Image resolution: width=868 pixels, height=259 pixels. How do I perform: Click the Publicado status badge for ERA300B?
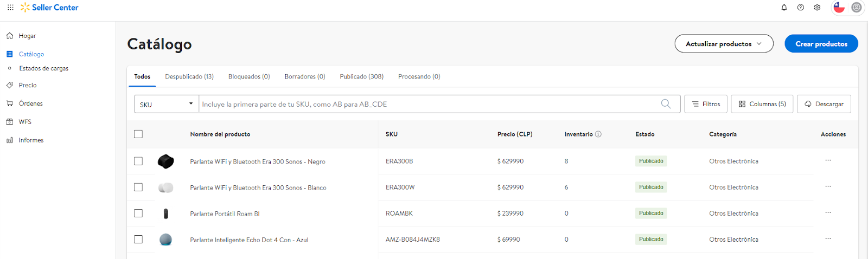click(x=651, y=161)
